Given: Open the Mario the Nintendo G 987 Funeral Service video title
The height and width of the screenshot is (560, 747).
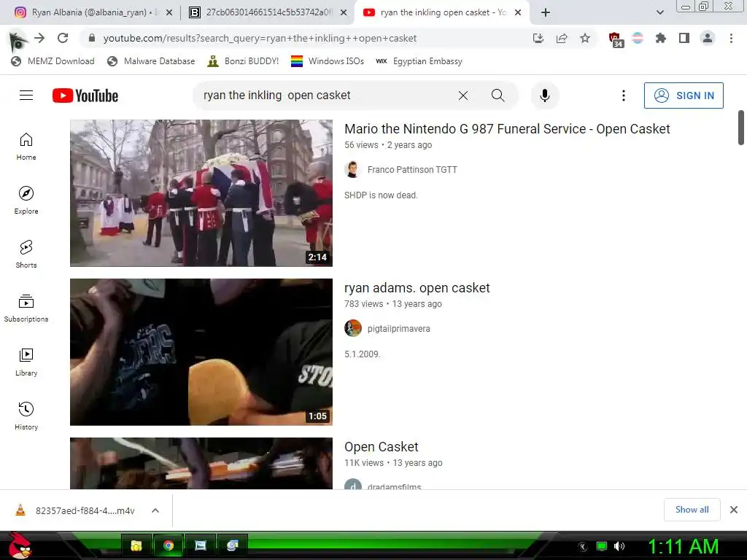Looking at the screenshot, I should [x=507, y=129].
